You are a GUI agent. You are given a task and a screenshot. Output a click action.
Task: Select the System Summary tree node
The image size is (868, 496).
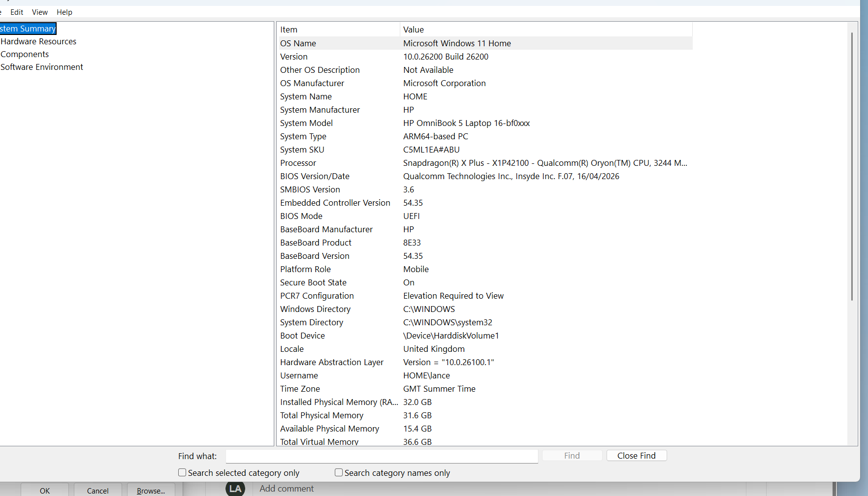point(28,29)
